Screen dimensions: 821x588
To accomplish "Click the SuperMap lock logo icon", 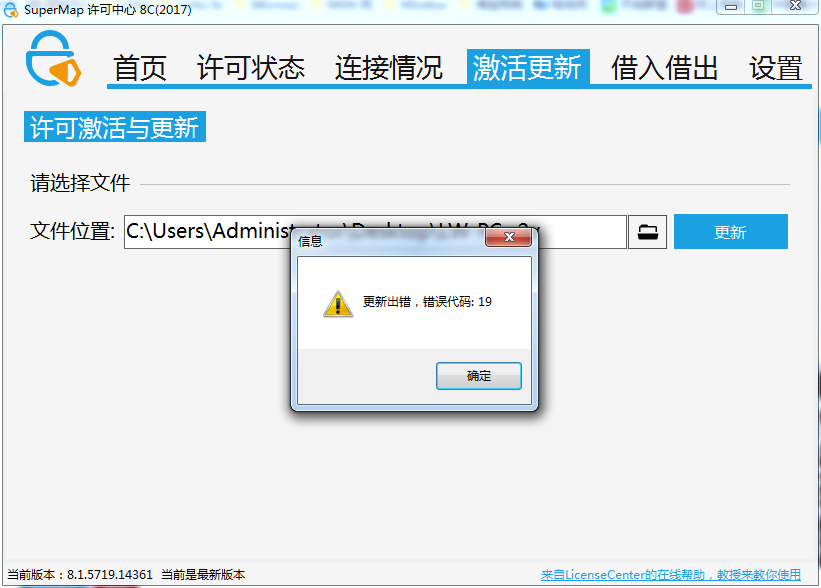I will click(53, 59).
